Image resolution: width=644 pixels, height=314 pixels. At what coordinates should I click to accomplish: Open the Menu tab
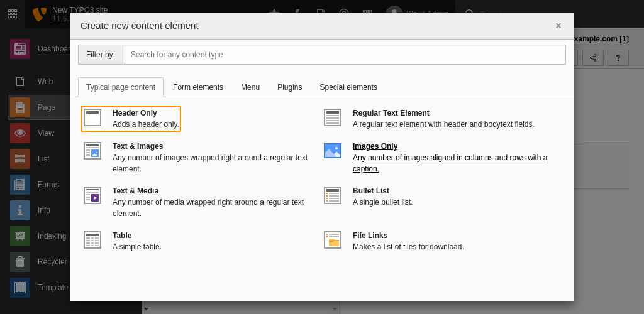250,87
